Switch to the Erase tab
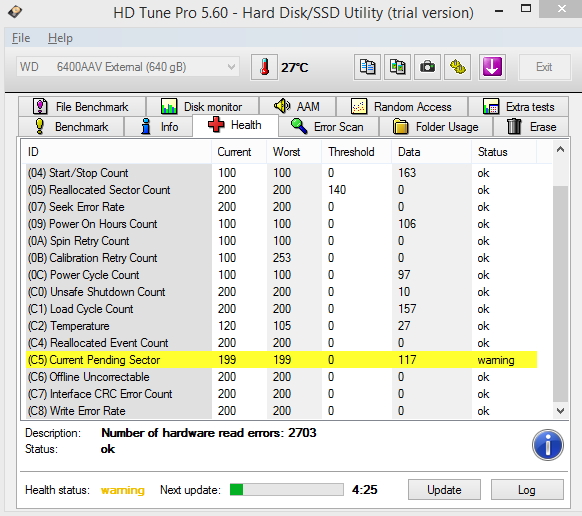The width and height of the screenshot is (582, 516). [x=531, y=127]
